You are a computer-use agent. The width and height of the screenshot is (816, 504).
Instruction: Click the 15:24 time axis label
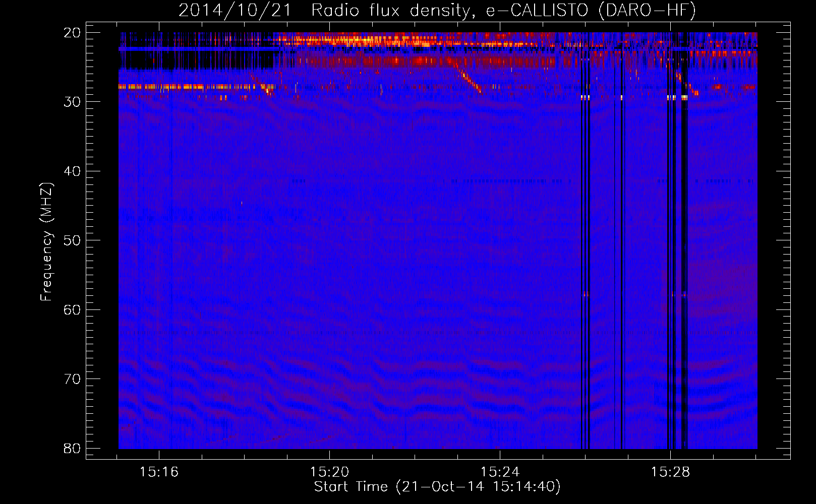pyautogui.click(x=500, y=472)
